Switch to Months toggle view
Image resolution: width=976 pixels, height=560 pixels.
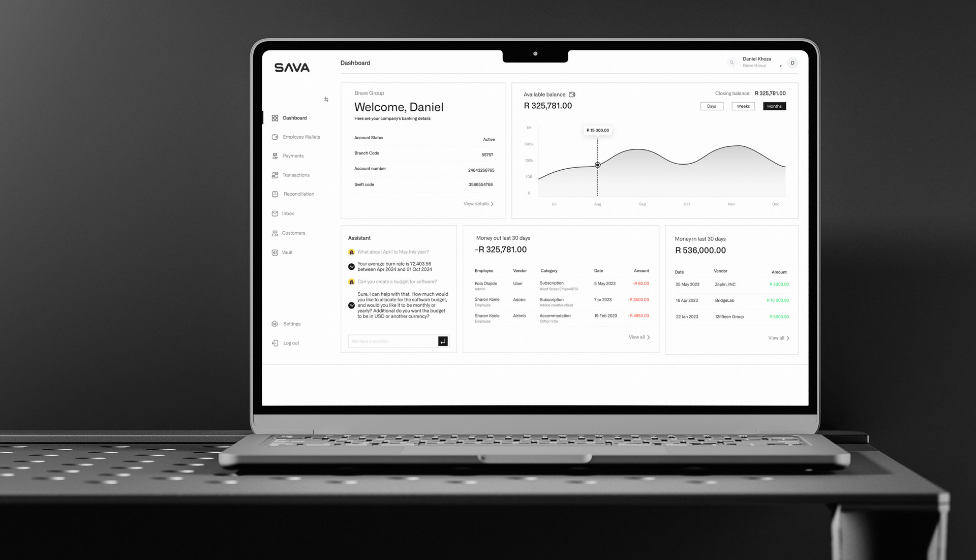click(x=774, y=106)
